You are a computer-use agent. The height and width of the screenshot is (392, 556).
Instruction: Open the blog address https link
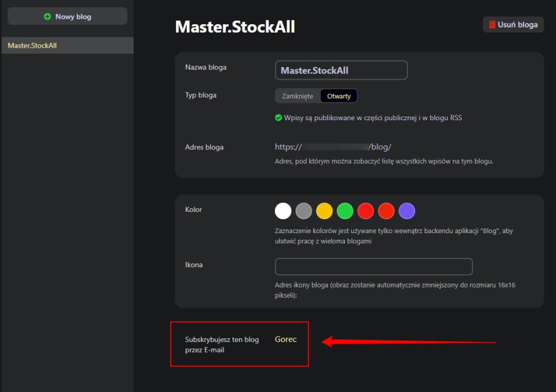[333, 147]
